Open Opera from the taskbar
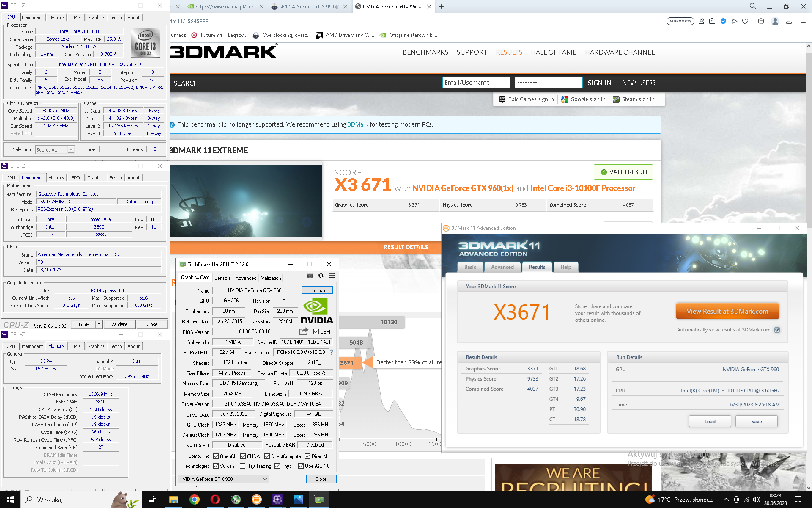 [x=215, y=500]
